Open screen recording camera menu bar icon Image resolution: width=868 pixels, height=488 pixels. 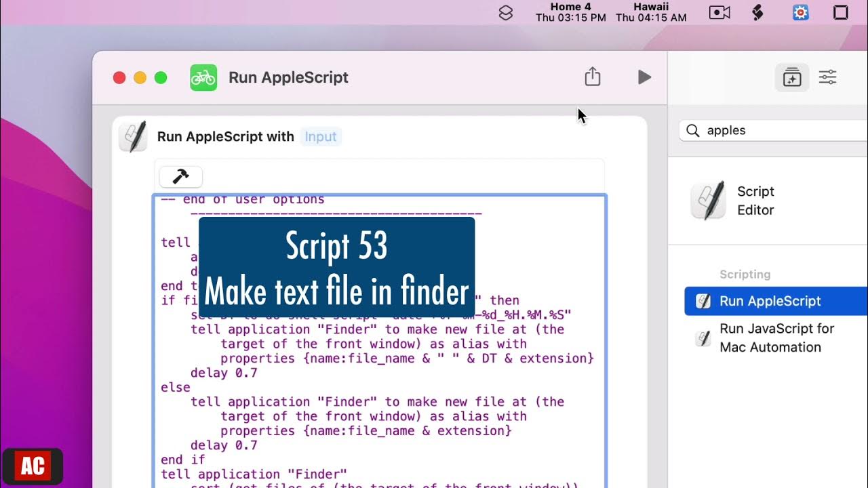[719, 12]
